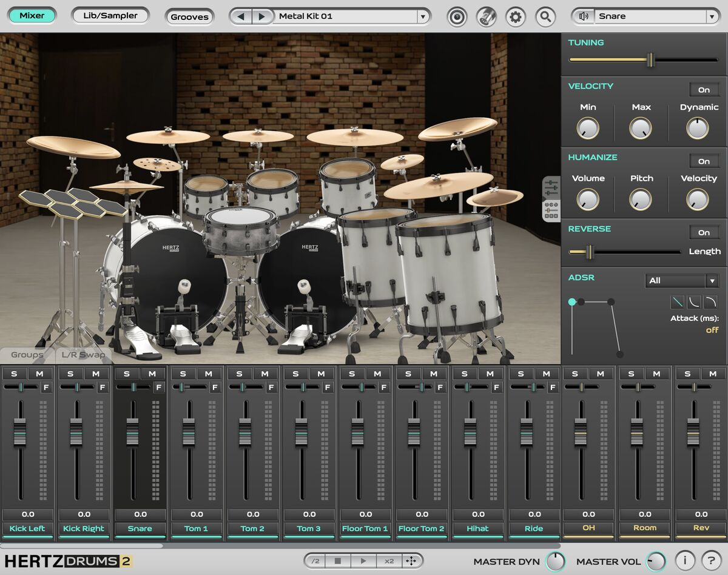Open the Grooves tab
This screenshot has width=728, height=575.
[189, 17]
